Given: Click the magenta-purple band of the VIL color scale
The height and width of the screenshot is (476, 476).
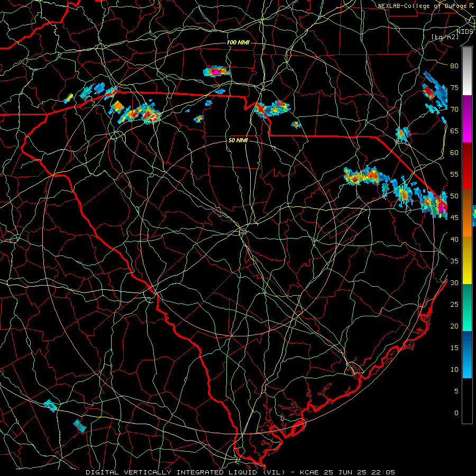Looking at the screenshot, I should pos(467,118).
